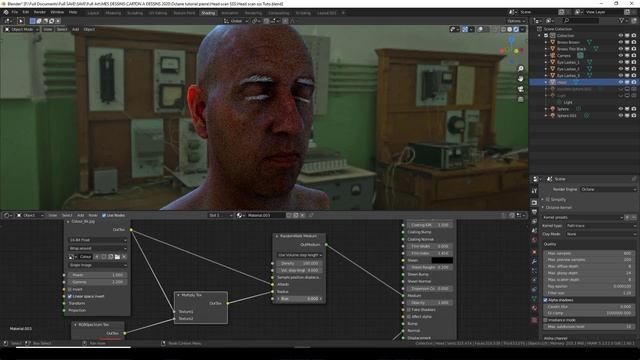This screenshot has height=360, width=640.
Task: Open the Scene properties tab icon
Action: [x=534, y=231]
